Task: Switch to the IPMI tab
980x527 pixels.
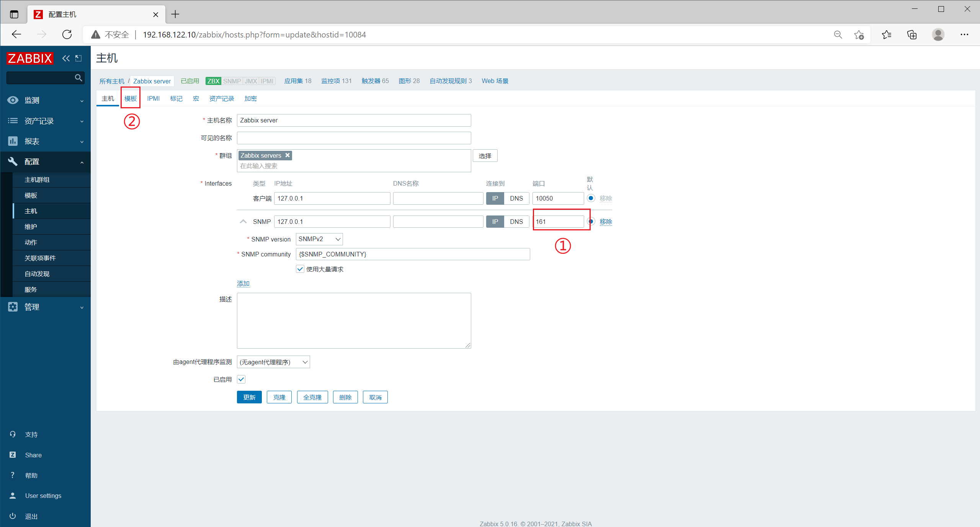Action: click(x=154, y=98)
